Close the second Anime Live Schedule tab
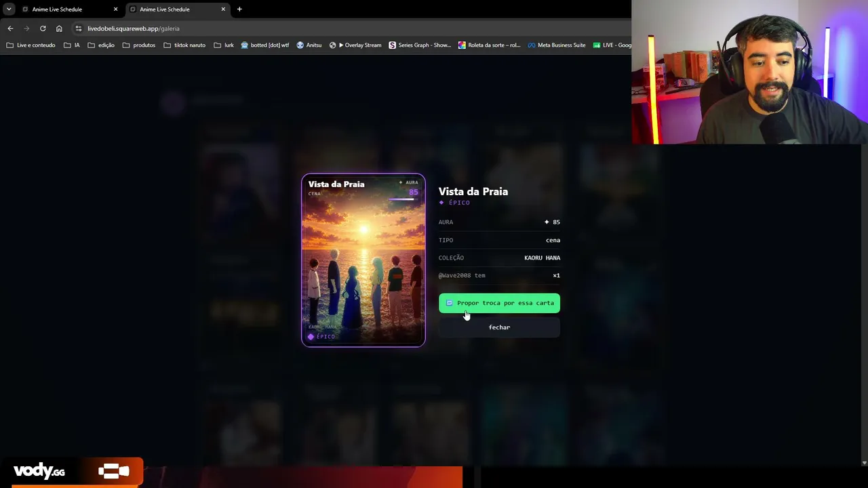Screen dimensions: 868x488 click(x=223, y=9)
